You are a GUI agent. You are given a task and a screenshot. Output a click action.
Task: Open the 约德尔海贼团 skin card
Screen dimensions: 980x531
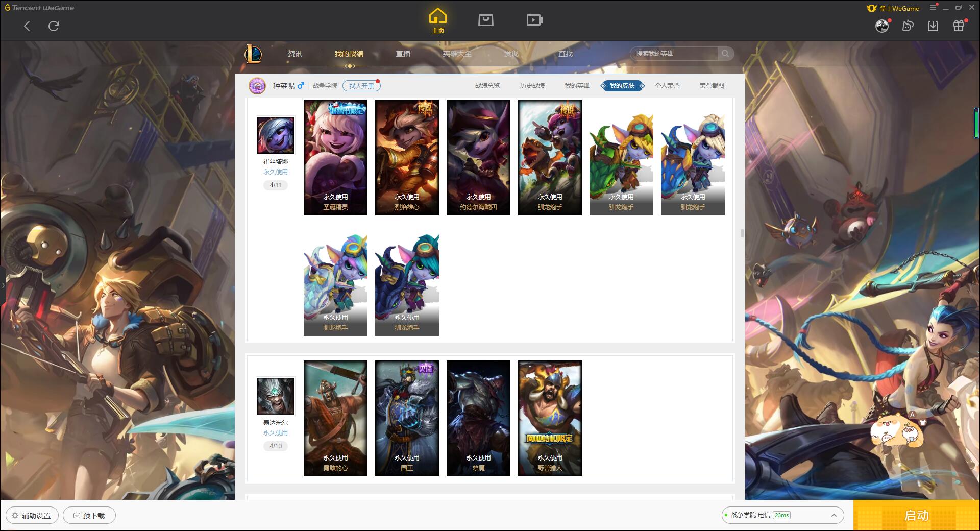point(478,157)
